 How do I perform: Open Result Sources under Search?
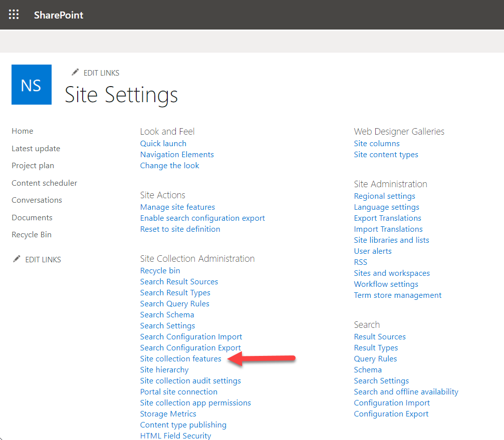click(x=380, y=337)
